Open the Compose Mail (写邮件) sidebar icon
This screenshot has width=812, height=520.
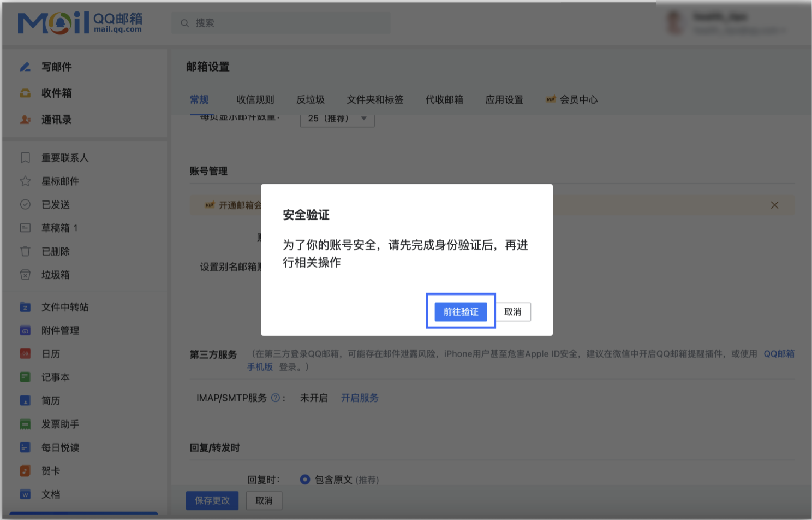pyautogui.click(x=25, y=66)
